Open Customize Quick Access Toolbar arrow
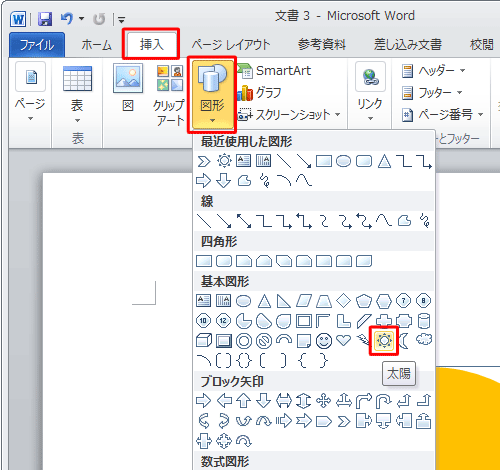The height and width of the screenshot is (470, 500). point(122,20)
